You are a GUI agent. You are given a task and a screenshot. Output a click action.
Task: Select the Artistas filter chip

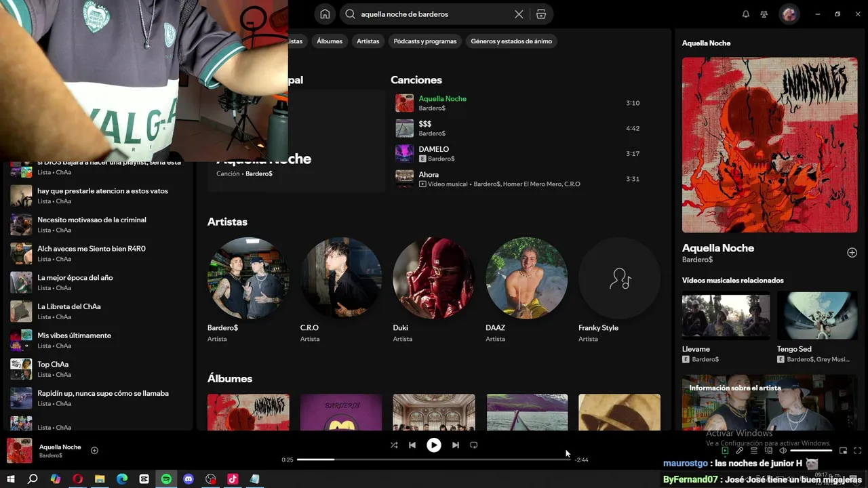click(368, 41)
